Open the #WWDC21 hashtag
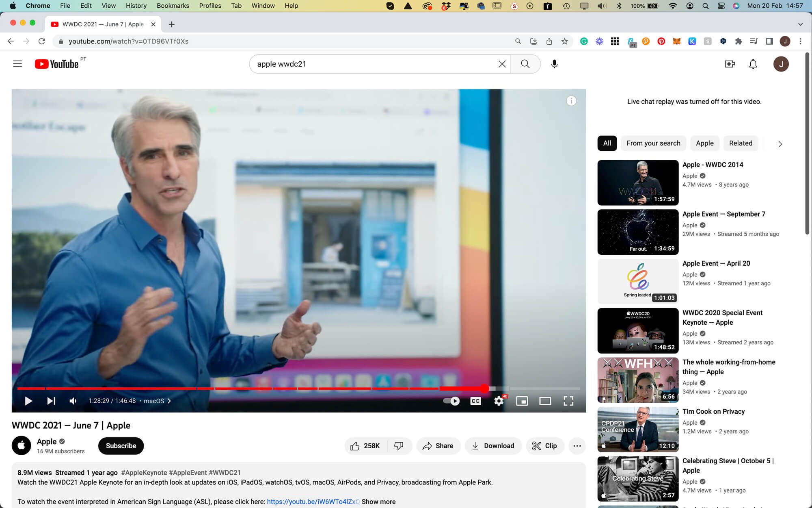The height and width of the screenshot is (508, 812). tap(225, 473)
